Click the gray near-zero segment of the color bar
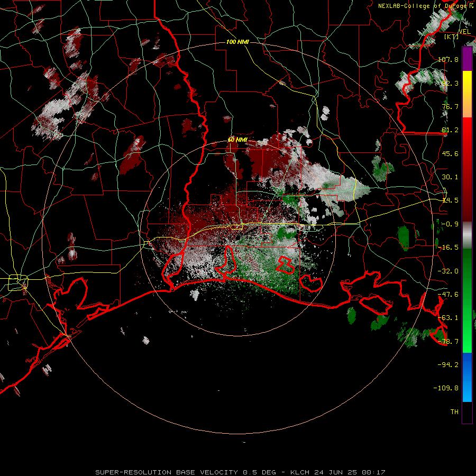The image size is (476, 476). pos(467,235)
